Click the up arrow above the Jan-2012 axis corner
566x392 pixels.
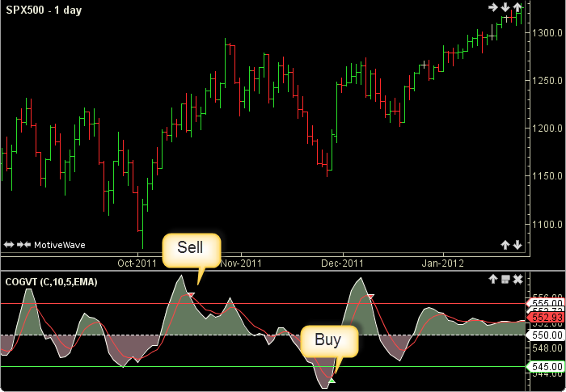[x=505, y=245]
